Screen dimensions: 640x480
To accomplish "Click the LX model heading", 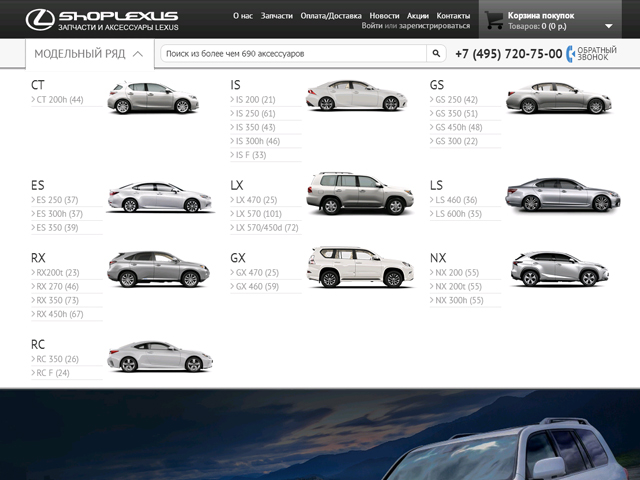I will coord(237,185).
